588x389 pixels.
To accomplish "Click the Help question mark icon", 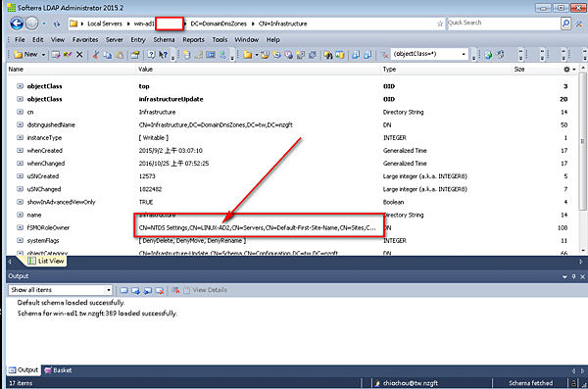I will (x=151, y=55).
